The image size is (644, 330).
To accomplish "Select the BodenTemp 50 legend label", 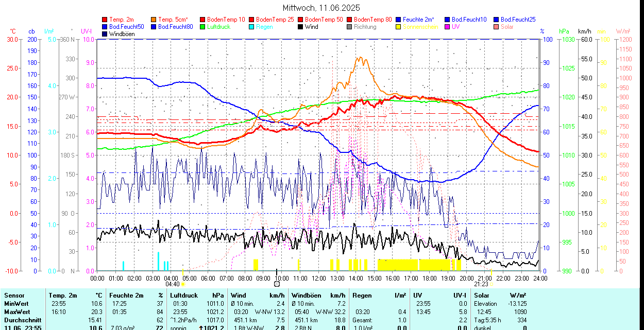I will click(324, 20).
